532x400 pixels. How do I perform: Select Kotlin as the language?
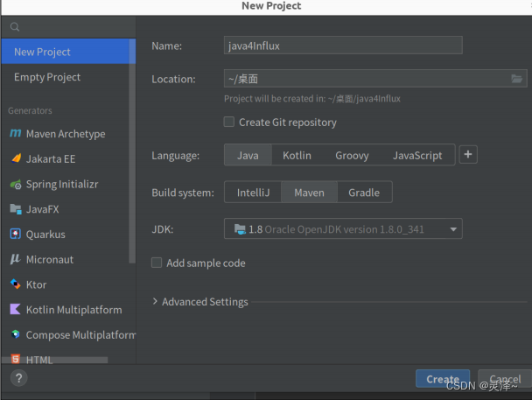click(297, 155)
